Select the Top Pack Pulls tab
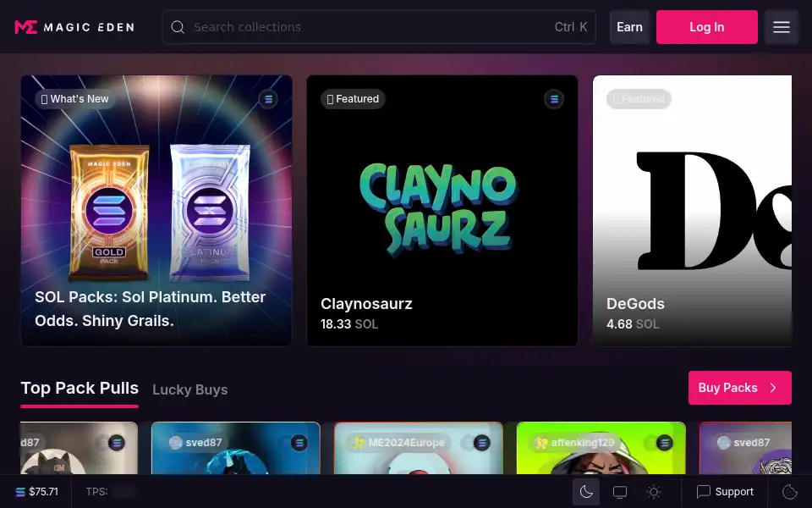This screenshot has height=508, width=812. (x=80, y=389)
